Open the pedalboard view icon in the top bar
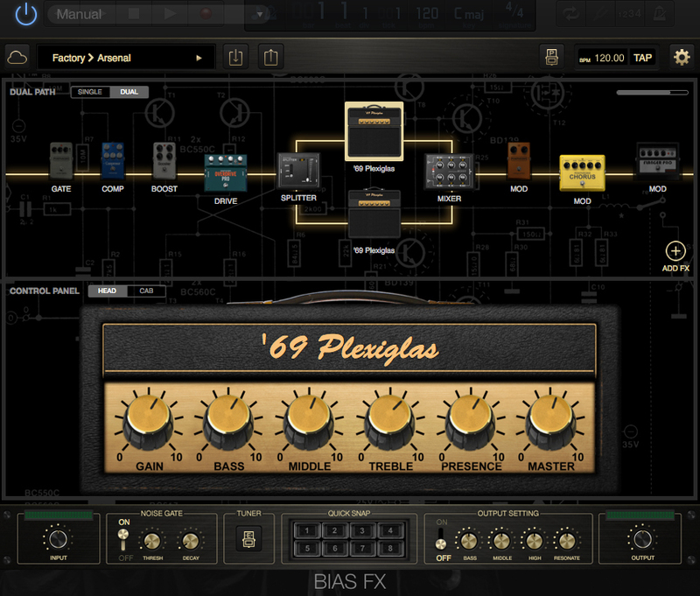This screenshot has height=596, width=700. [552, 57]
